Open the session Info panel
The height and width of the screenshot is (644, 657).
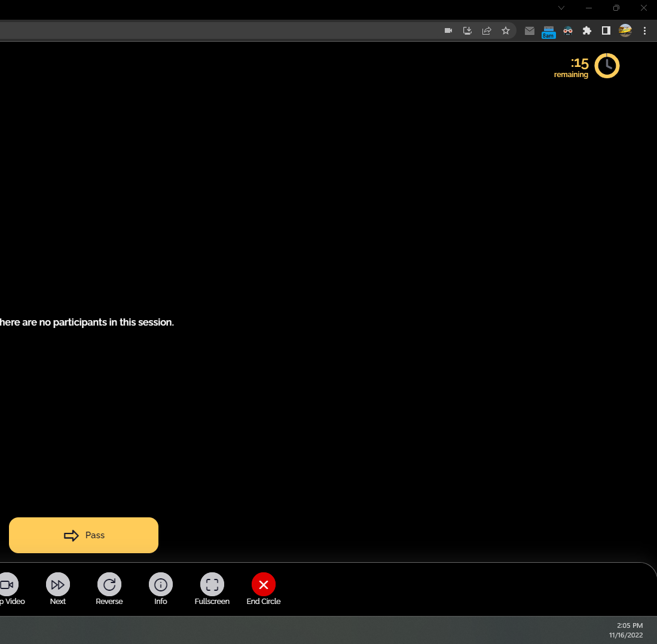[x=160, y=588]
